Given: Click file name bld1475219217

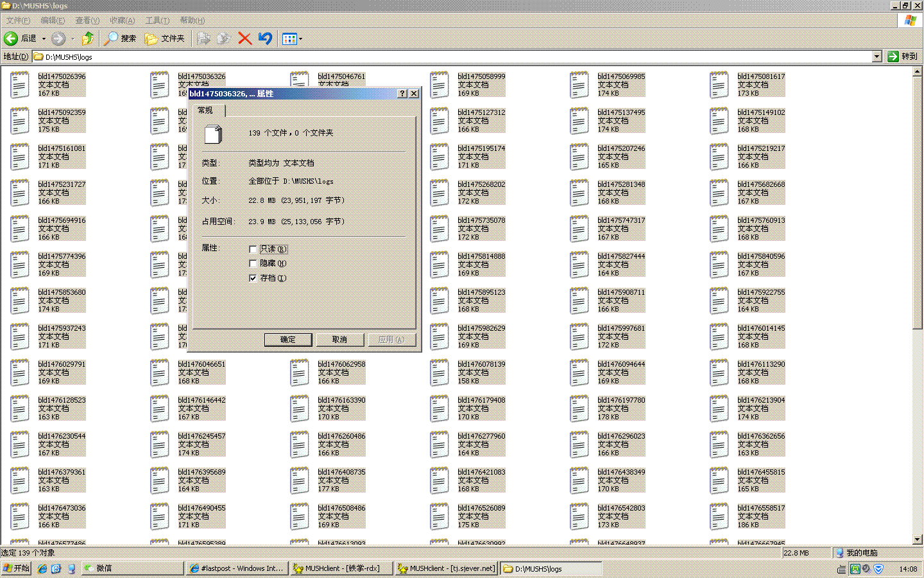Looking at the screenshot, I should point(761,148).
